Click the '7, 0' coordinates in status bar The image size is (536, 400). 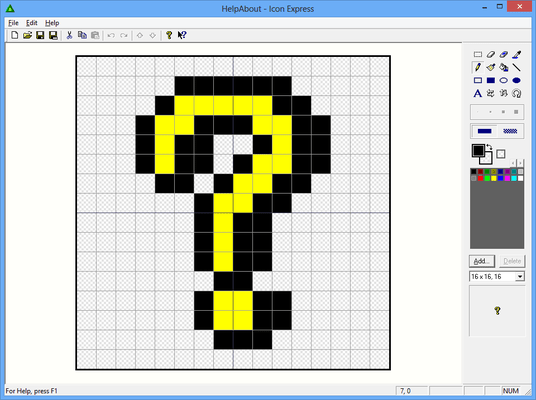point(405,391)
